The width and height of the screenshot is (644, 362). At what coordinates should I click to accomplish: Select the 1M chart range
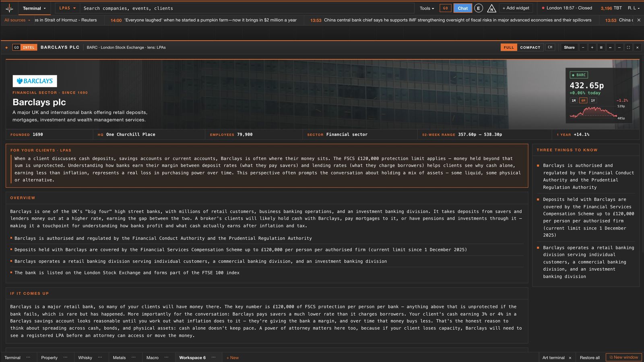[574, 101]
